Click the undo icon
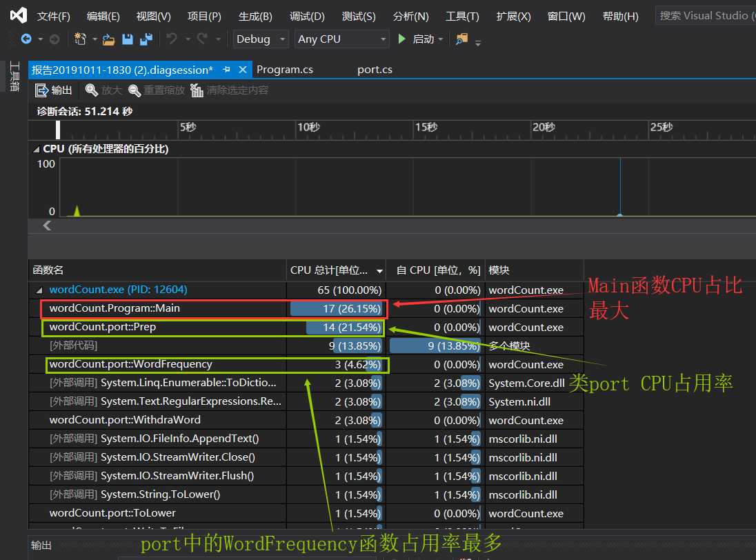 pyautogui.click(x=172, y=39)
